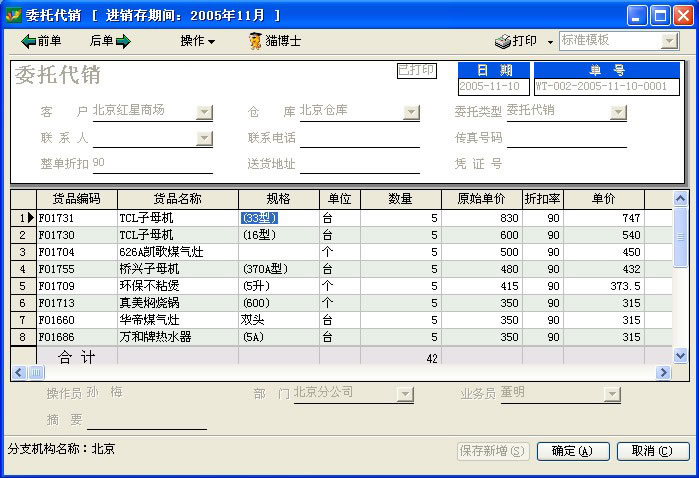Expand the 客户 customer dropdown
699x478 pixels.
204,112
